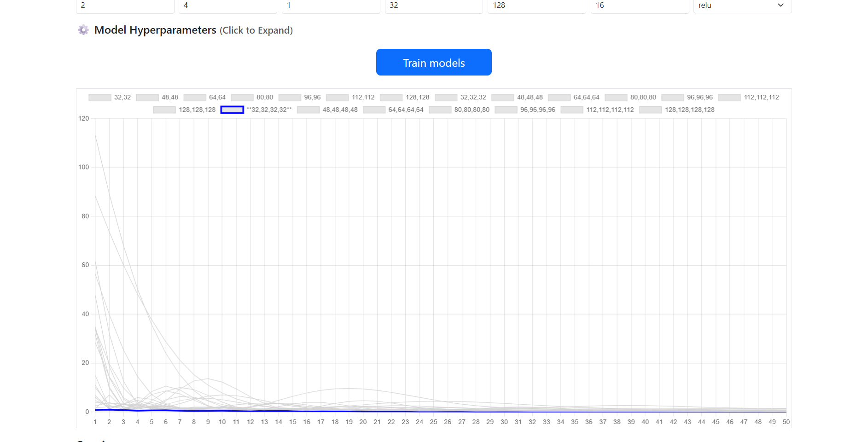The height and width of the screenshot is (442, 868).
Task: Click the Train models button
Action: (434, 62)
